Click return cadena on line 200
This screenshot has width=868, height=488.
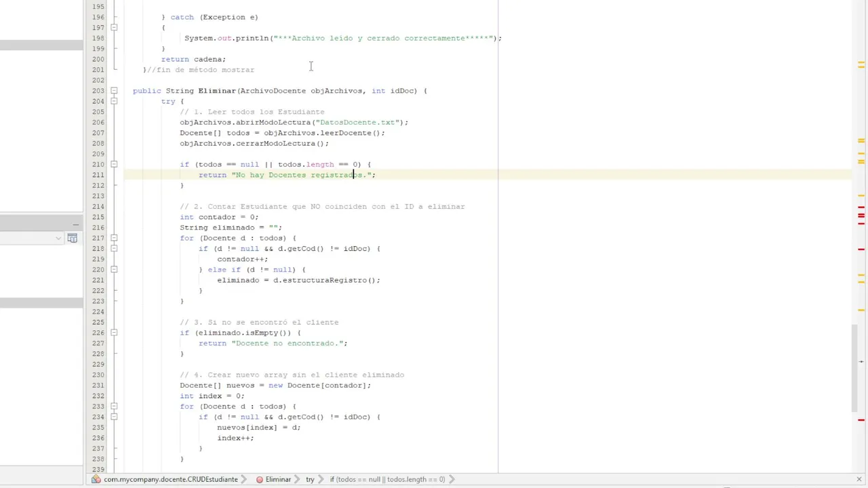pos(193,59)
